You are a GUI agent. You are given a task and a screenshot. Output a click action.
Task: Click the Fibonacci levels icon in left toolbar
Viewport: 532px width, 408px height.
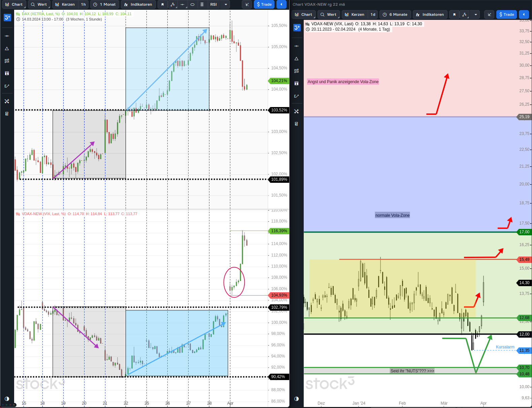(202, 4)
